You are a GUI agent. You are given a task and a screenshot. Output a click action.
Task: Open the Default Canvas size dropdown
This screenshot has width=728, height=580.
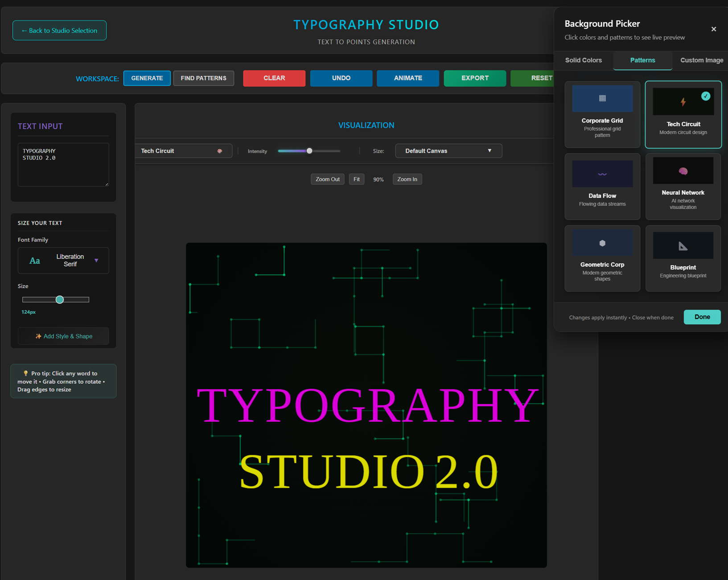[x=448, y=151]
